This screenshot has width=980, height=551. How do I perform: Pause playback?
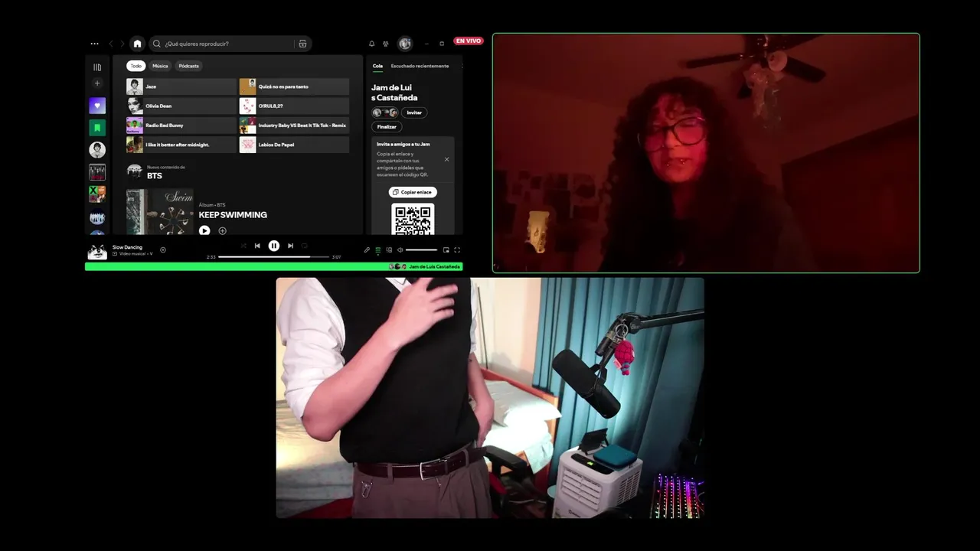(273, 246)
